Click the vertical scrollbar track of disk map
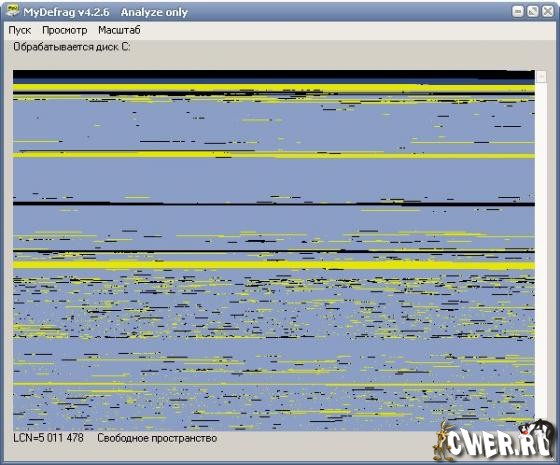 [541, 250]
